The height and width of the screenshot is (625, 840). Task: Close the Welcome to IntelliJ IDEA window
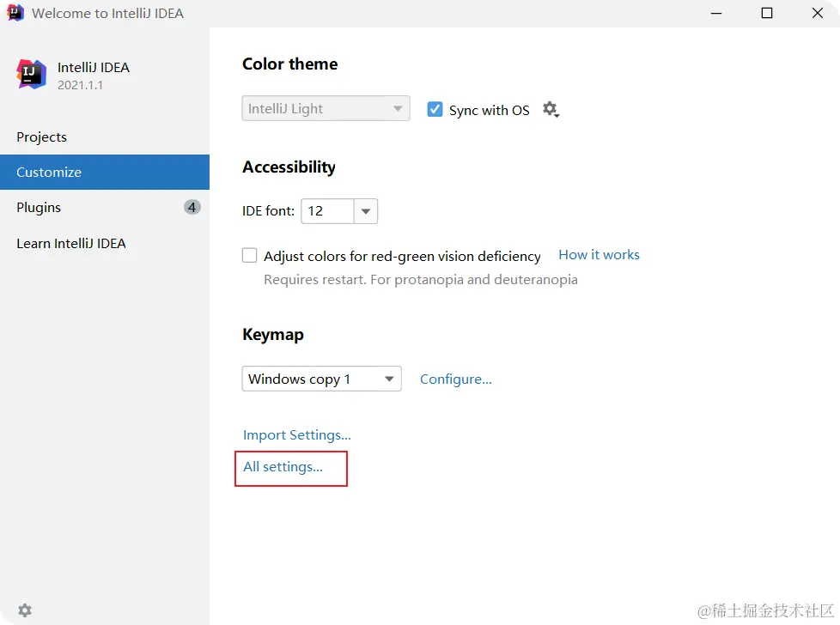817,13
